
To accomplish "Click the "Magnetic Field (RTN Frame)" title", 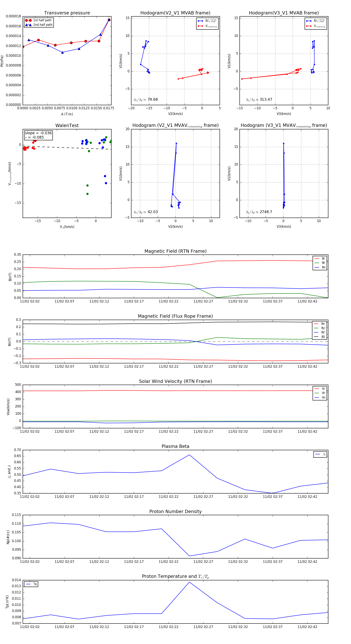I will (175, 251).
